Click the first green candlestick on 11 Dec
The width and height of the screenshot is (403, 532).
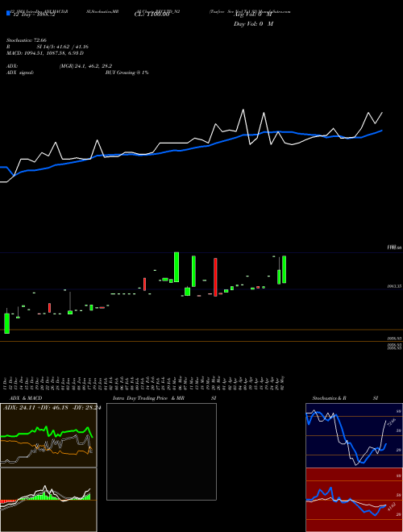6,323
